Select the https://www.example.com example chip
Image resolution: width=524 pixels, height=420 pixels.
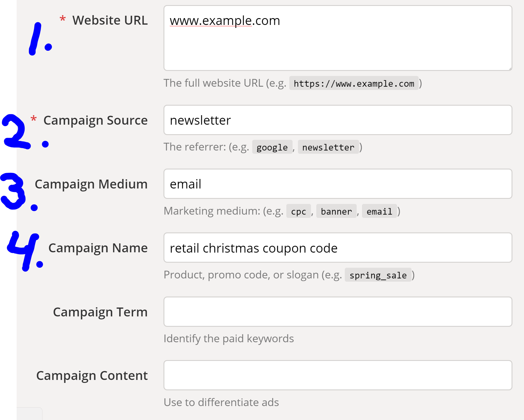(x=354, y=83)
